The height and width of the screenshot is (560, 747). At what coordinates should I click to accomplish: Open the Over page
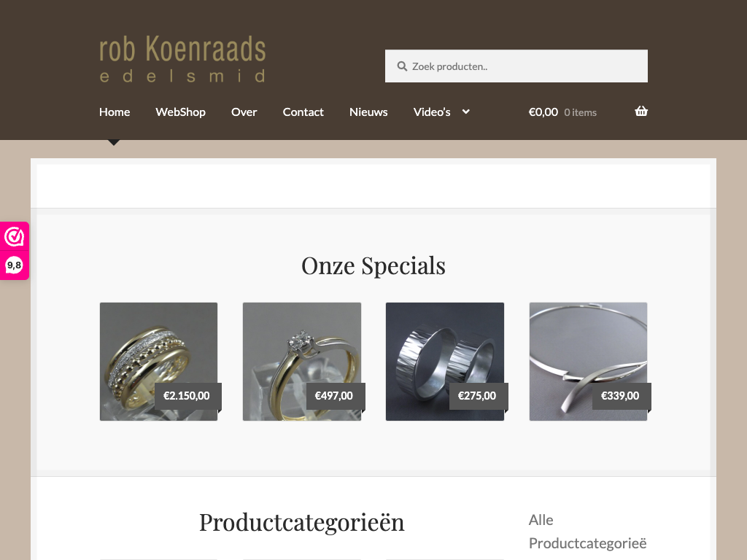point(244,112)
